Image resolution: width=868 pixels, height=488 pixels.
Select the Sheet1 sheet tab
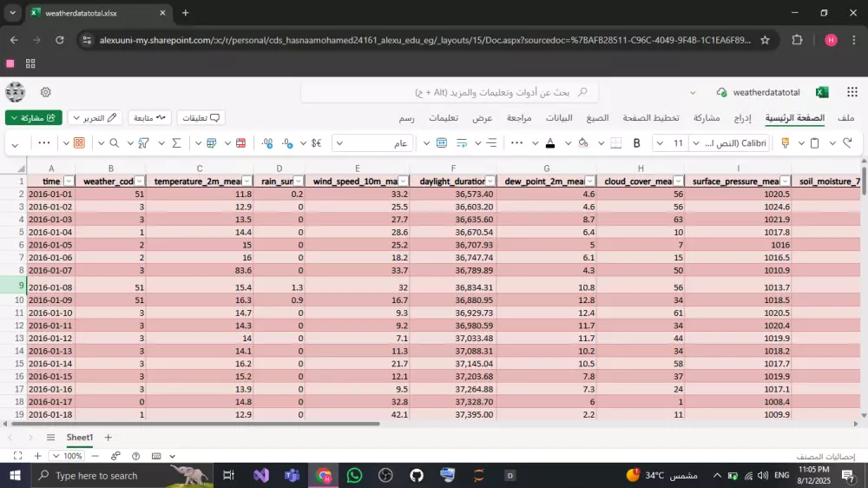click(x=80, y=437)
